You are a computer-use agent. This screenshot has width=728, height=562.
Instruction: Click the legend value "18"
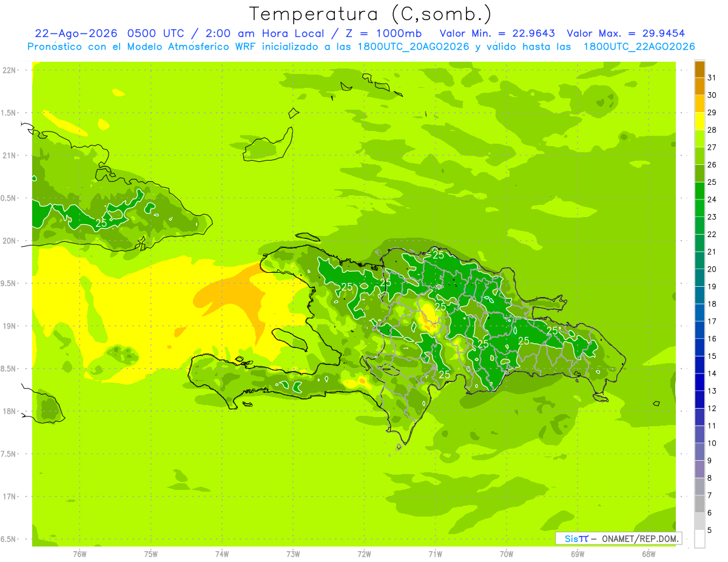point(712,304)
